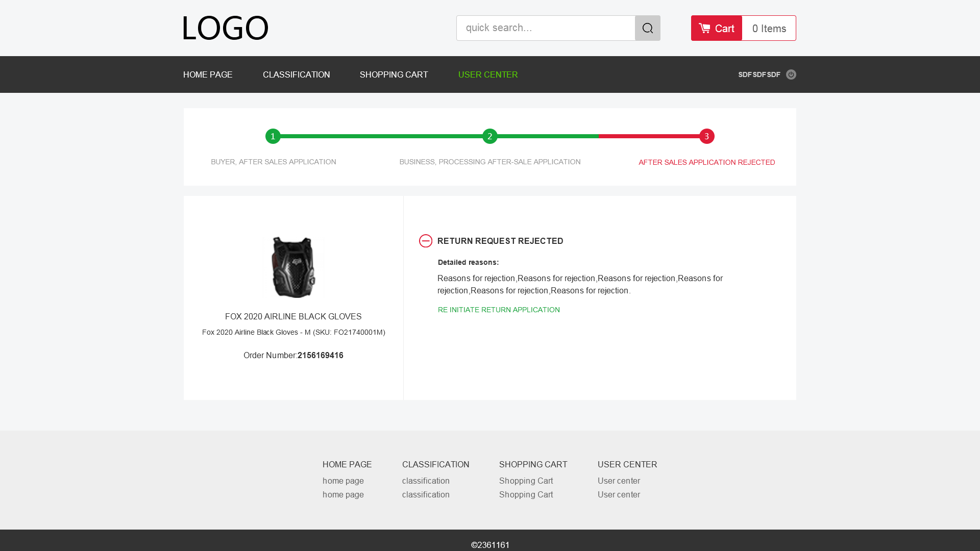980x551 pixels.
Task: Click the magnifier search button
Action: tap(647, 28)
